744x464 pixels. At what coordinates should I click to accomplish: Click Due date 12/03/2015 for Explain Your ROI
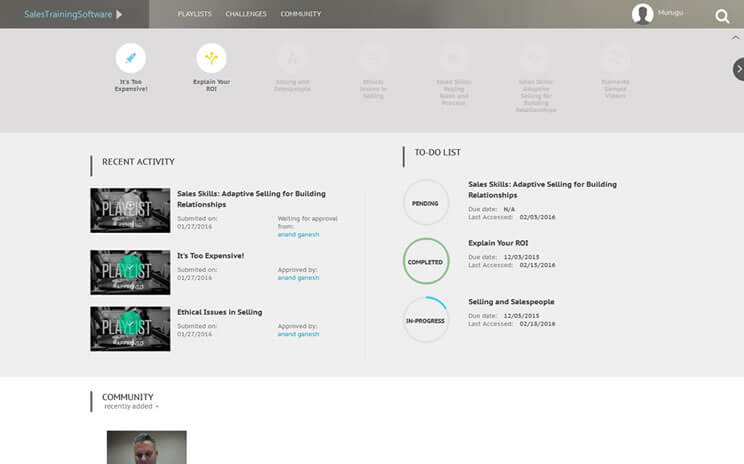click(x=521, y=257)
